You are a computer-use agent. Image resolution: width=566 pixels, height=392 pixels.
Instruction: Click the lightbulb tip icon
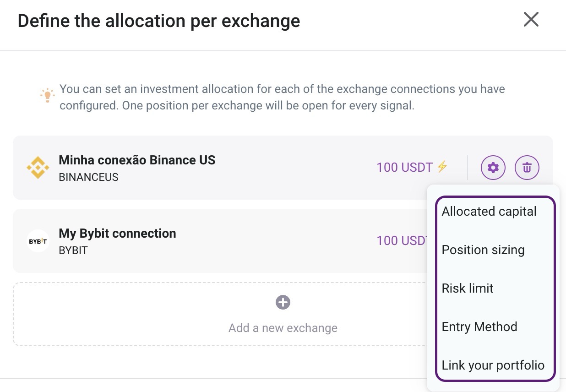tap(47, 95)
